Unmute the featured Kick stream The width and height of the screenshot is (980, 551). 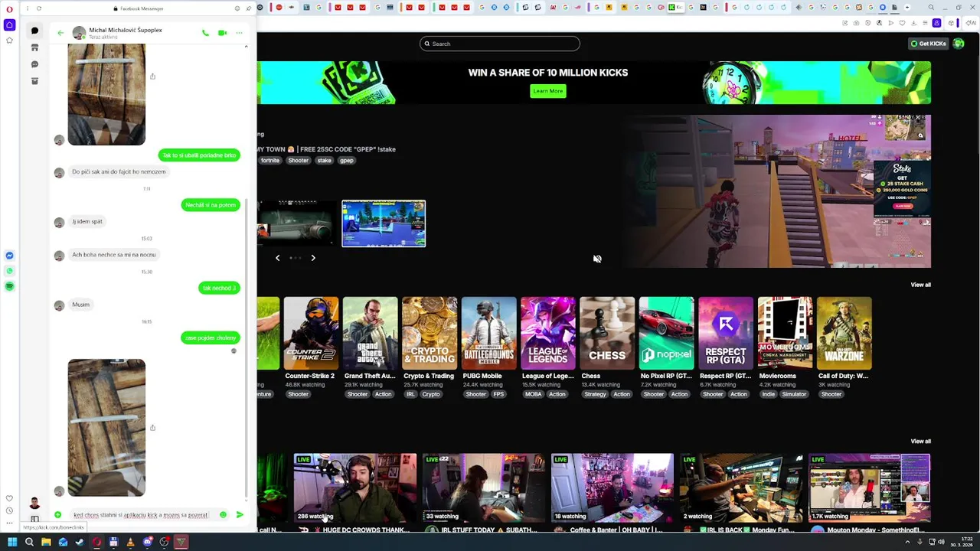597,259
